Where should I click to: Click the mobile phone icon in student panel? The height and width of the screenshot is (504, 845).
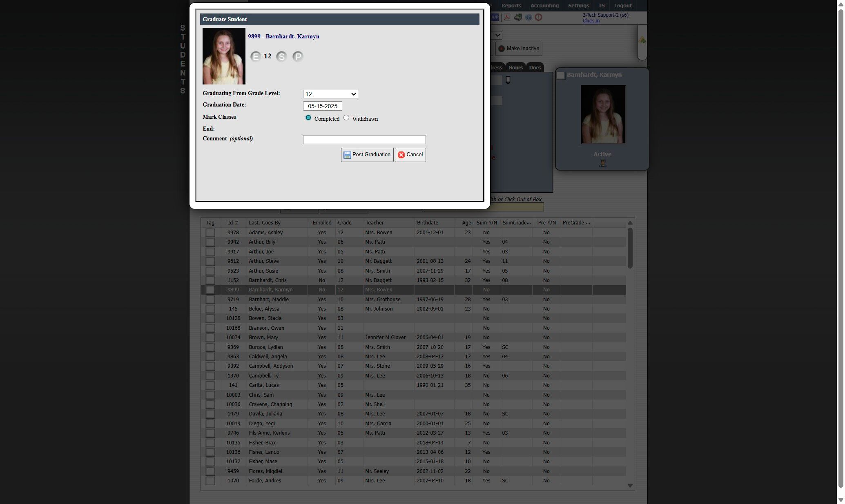click(x=508, y=80)
